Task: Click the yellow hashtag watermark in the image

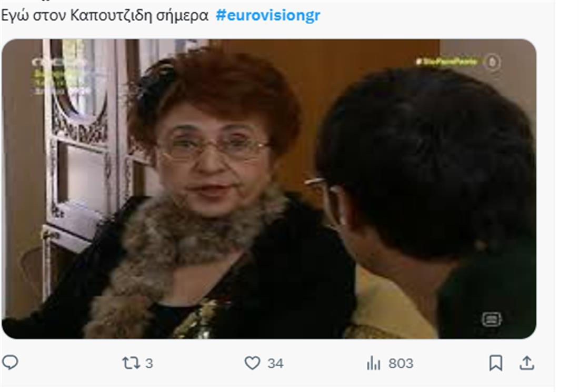Action: click(x=446, y=62)
